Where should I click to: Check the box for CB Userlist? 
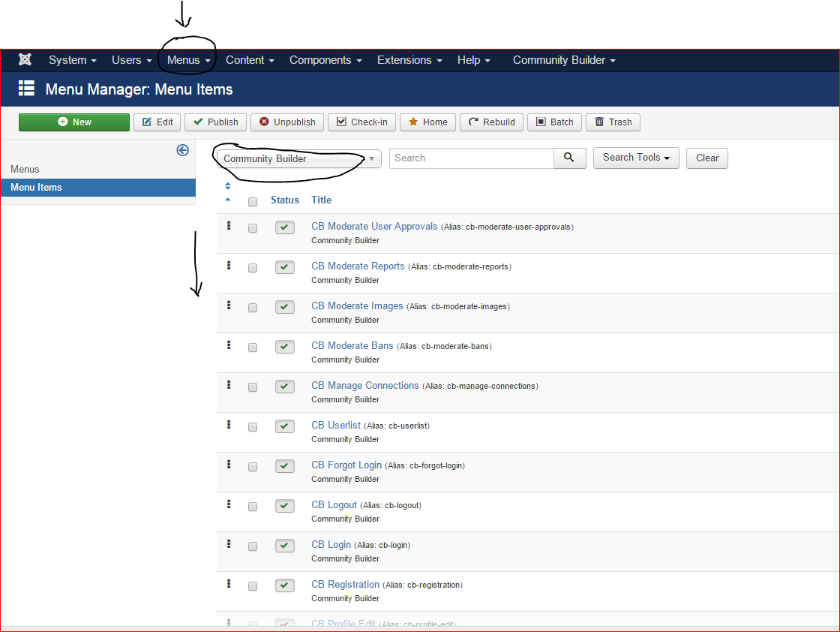[253, 426]
